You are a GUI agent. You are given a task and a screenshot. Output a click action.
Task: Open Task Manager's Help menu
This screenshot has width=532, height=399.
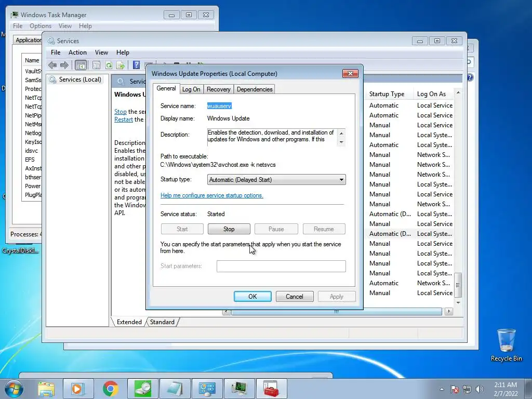coord(85,26)
